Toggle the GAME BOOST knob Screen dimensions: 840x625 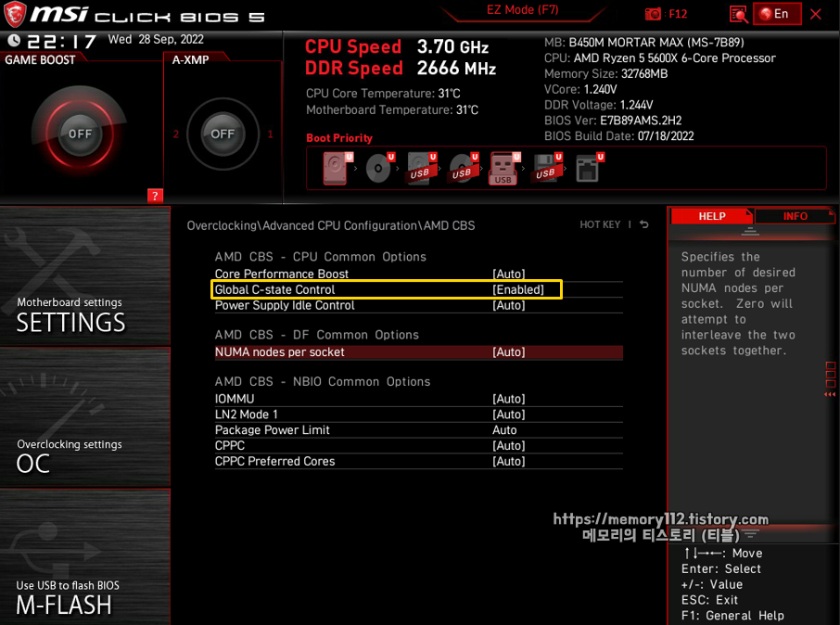tap(80, 134)
